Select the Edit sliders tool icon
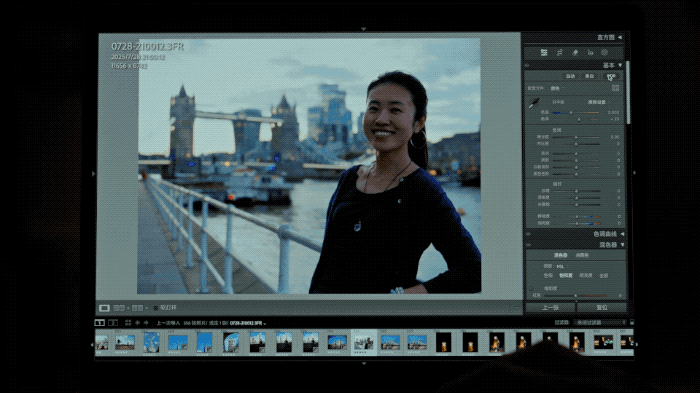Viewport: 700px width, 393px height. click(544, 53)
